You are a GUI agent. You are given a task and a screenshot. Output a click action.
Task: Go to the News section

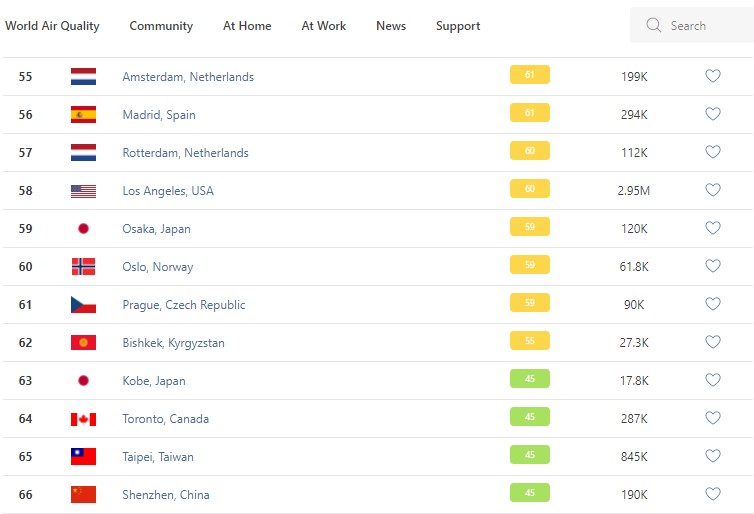391,26
